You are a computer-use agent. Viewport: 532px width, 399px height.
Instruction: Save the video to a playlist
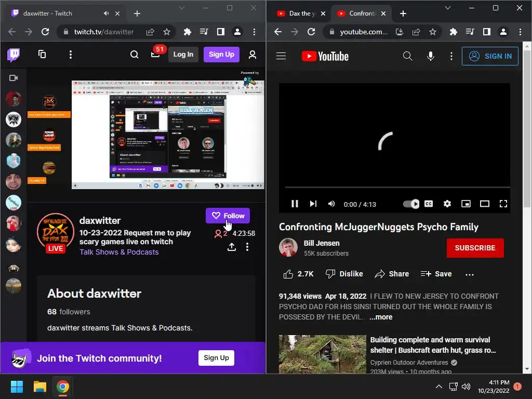coord(436,274)
